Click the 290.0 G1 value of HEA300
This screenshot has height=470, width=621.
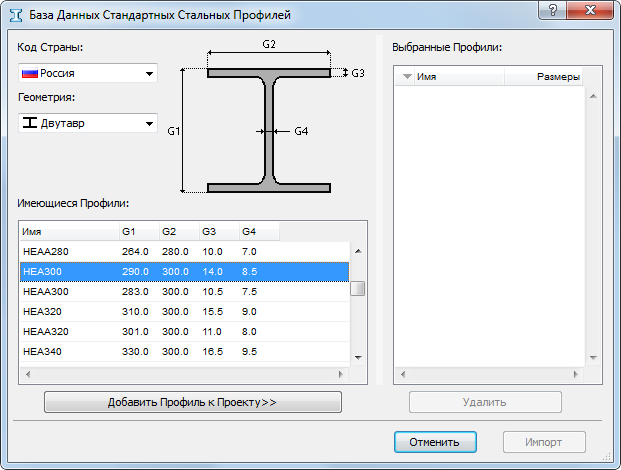pyautogui.click(x=135, y=272)
